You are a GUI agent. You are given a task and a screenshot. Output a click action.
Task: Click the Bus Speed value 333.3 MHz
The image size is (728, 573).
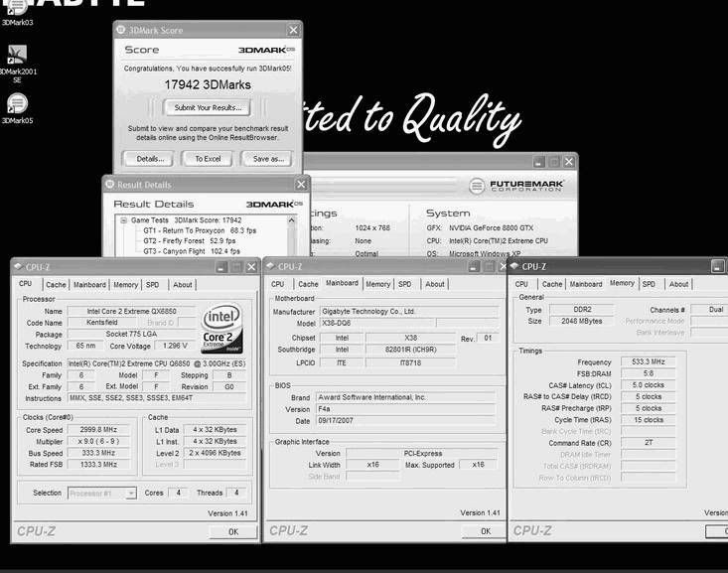click(x=98, y=453)
